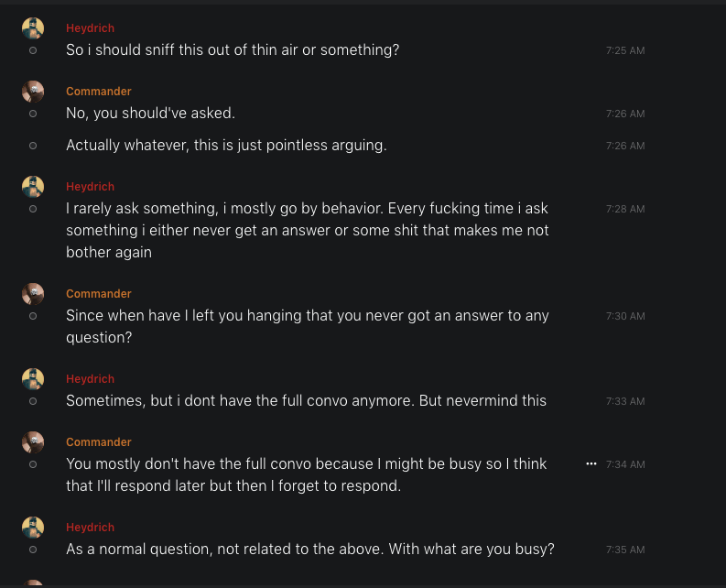Click the Commander username above "Since when have I left"
Screen dimensions: 726x588
[x=99, y=294]
